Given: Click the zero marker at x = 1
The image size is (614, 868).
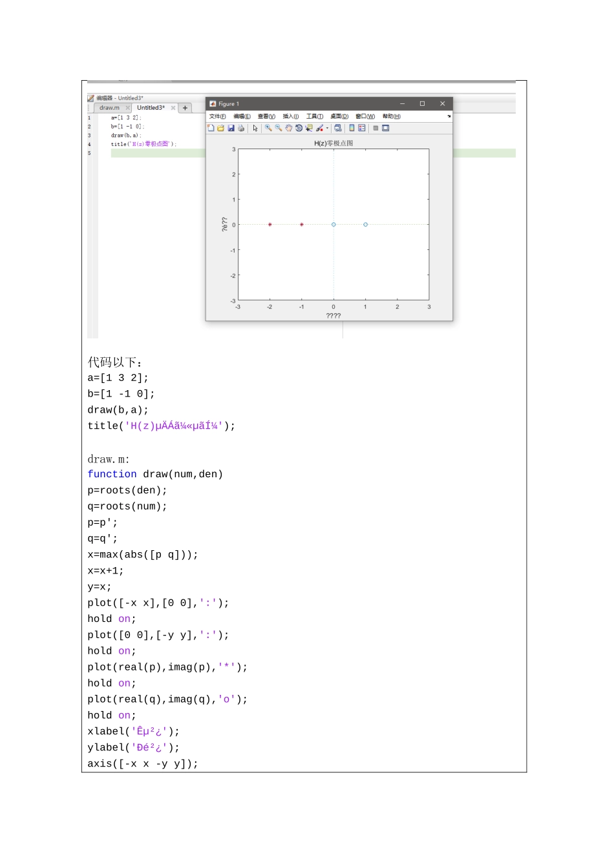Looking at the screenshot, I should tap(365, 225).
